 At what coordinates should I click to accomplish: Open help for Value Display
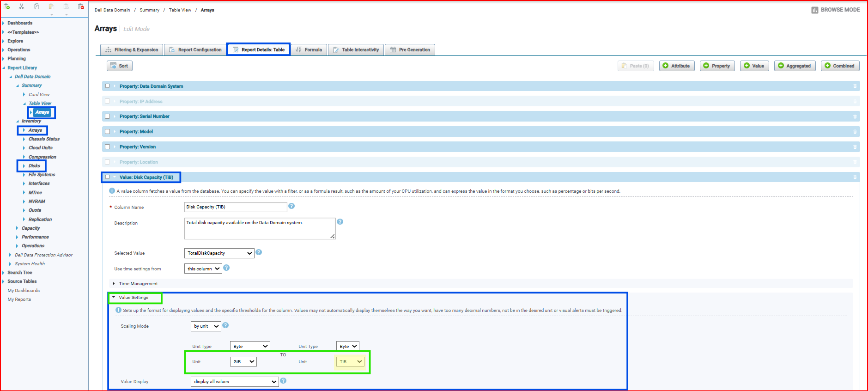[x=283, y=381]
